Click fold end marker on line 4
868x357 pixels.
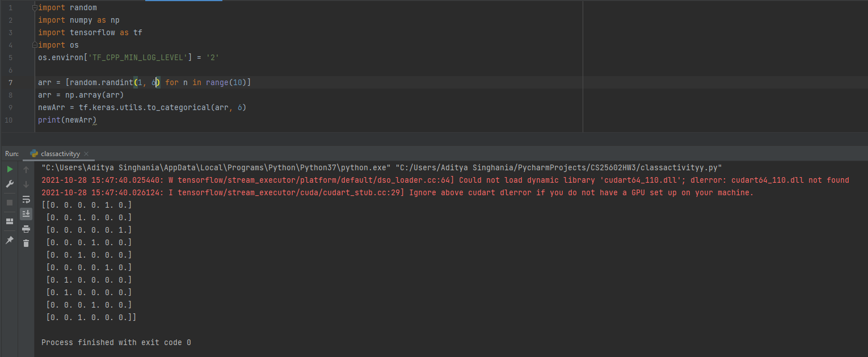click(x=35, y=45)
